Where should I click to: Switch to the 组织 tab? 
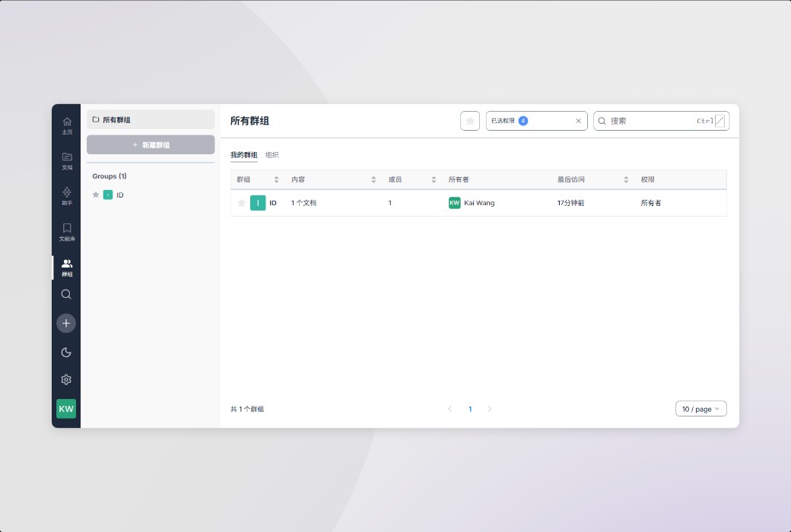coord(272,155)
